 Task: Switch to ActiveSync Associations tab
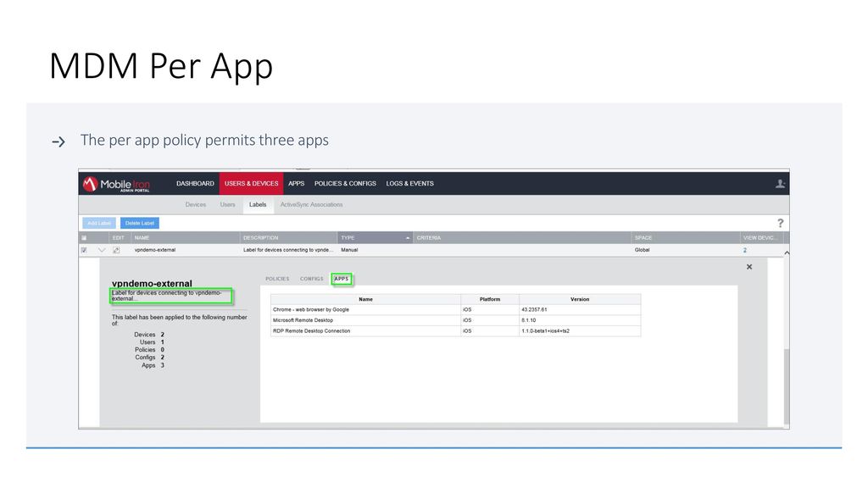coord(311,205)
